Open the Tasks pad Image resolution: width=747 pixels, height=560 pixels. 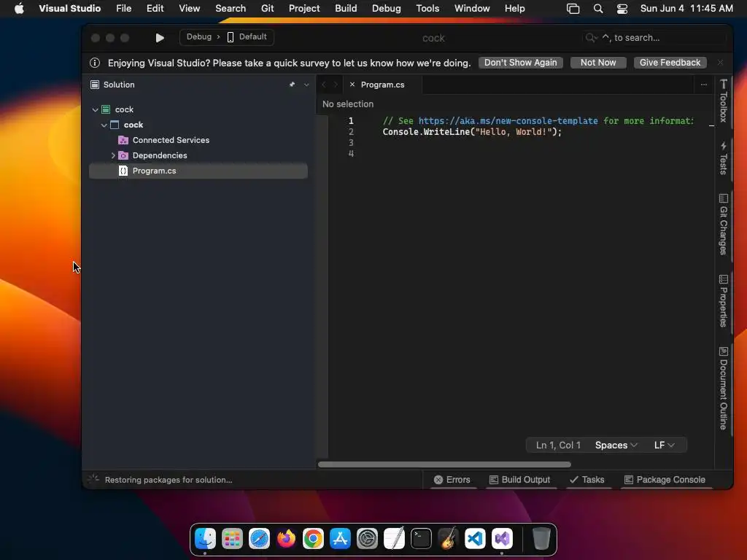point(587,480)
